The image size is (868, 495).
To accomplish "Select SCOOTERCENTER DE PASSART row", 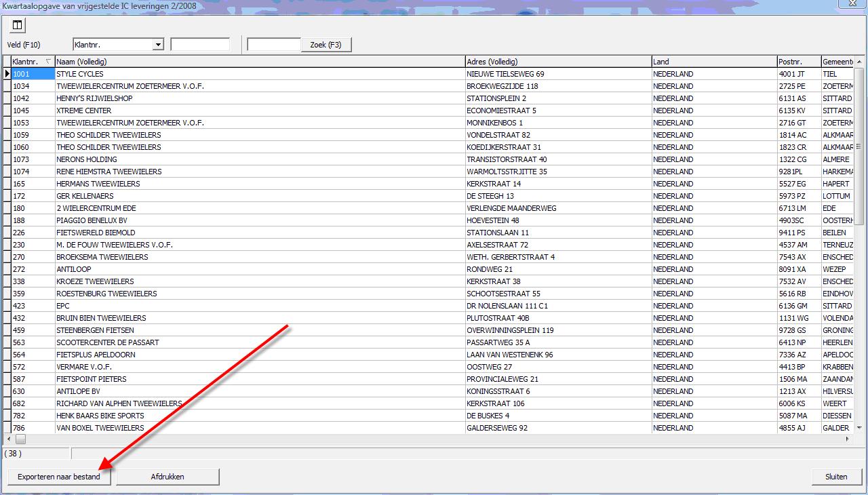I will pos(429,342).
